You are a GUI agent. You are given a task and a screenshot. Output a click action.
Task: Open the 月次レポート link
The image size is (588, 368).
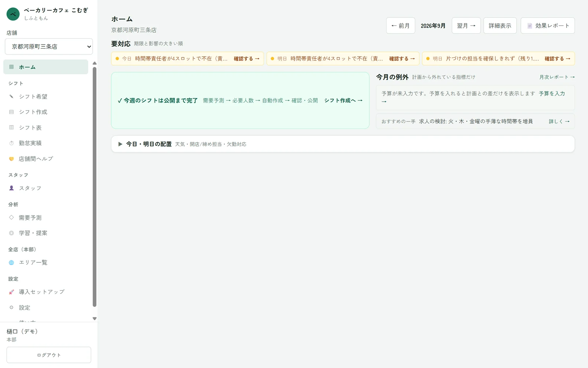557,77
